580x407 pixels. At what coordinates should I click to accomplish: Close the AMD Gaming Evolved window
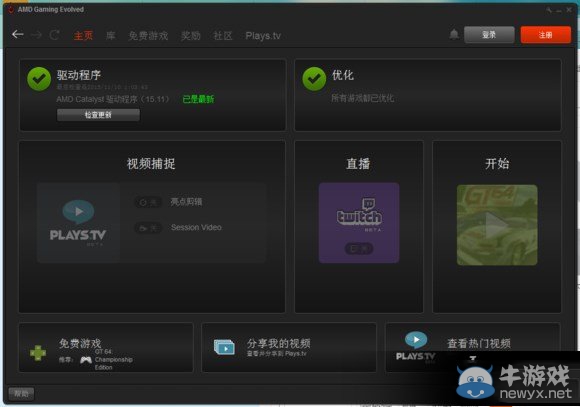click(569, 10)
